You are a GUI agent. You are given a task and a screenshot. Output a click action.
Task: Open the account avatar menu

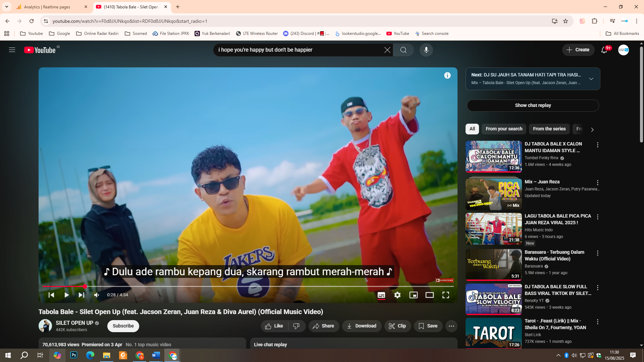tap(624, 50)
